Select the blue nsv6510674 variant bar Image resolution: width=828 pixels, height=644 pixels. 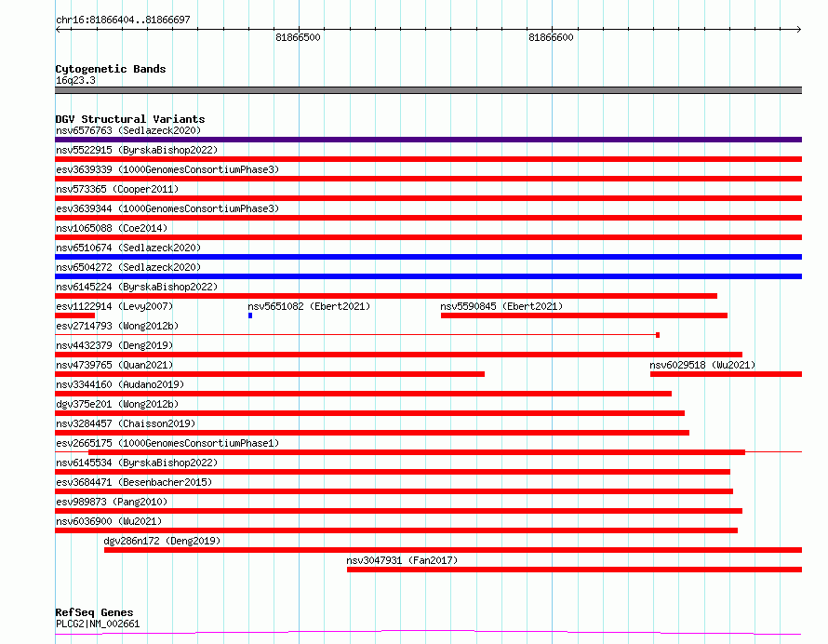tap(428, 257)
